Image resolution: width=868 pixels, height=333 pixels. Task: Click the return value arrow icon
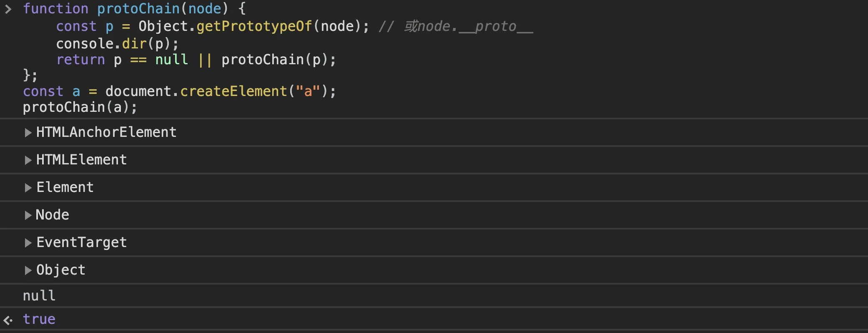(8, 320)
